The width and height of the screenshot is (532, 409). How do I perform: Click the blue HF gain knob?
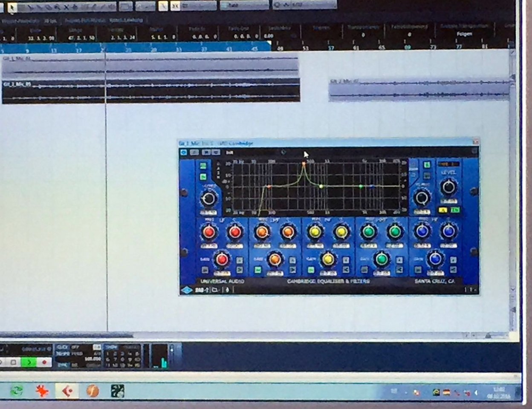point(435,259)
